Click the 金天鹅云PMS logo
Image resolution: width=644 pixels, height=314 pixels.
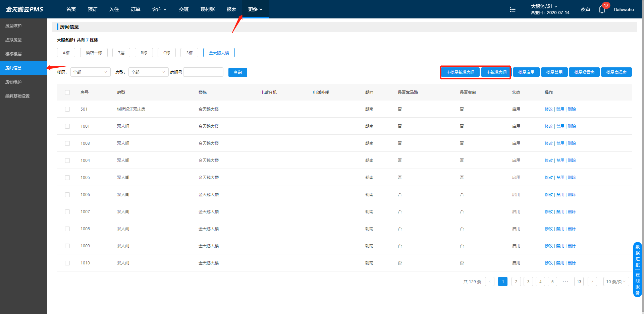coord(24,9)
